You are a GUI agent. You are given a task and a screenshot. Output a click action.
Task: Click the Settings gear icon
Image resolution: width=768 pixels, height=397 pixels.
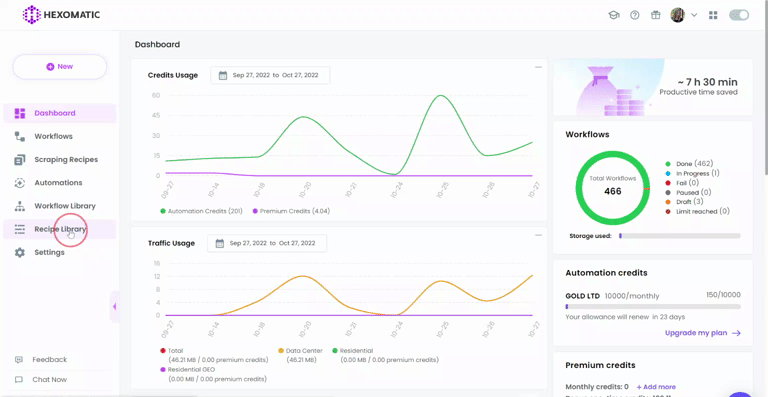click(x=20, y=253)
